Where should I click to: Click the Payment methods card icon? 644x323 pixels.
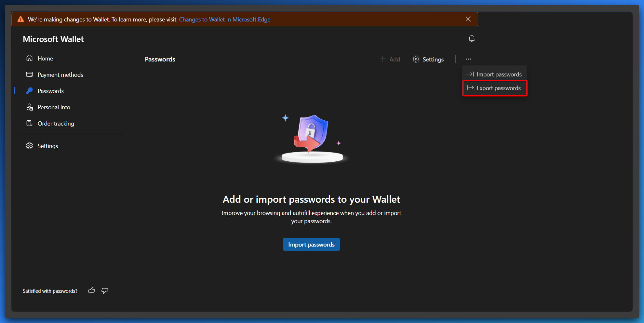click(x=30, y=74)
